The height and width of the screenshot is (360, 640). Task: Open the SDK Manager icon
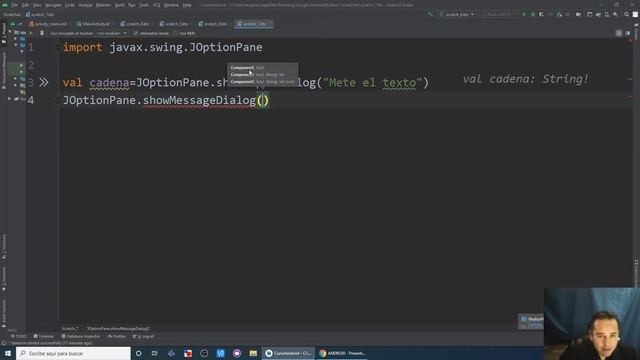pyautogui.click(x=615, y=14)
